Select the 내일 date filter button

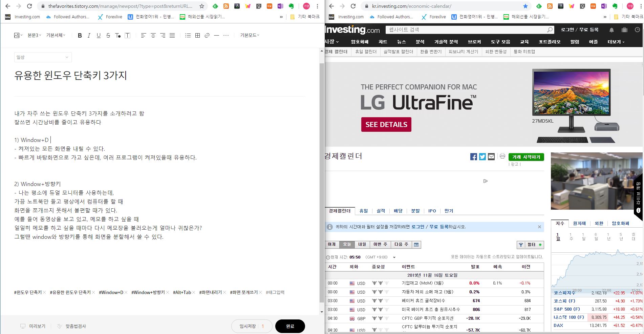362,244
